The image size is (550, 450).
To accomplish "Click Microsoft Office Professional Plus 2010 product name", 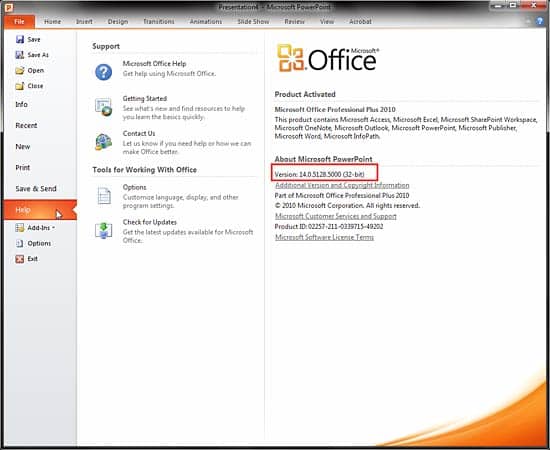I will [335, 109].
